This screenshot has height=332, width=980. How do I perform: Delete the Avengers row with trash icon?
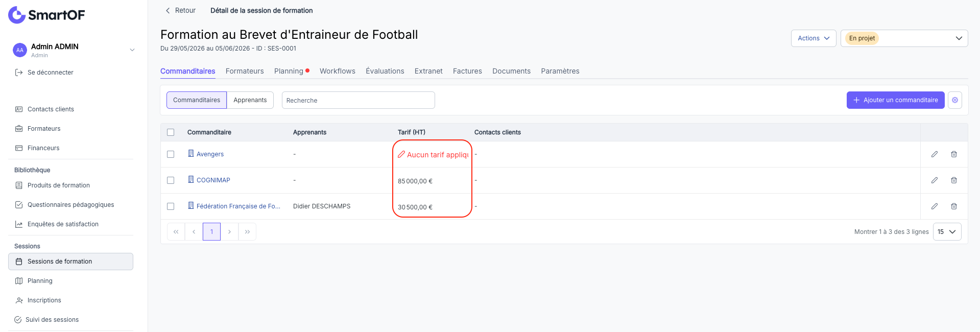click(954, 154)
